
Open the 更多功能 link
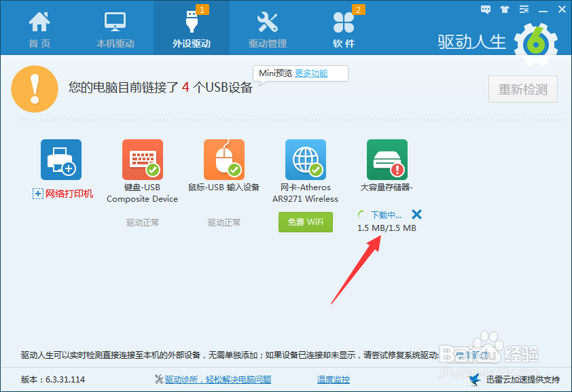coord(311,73)
